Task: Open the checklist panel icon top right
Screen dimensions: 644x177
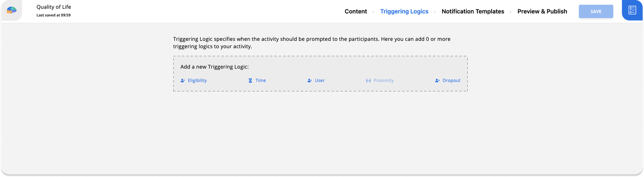Action: (x=632, y=10)
